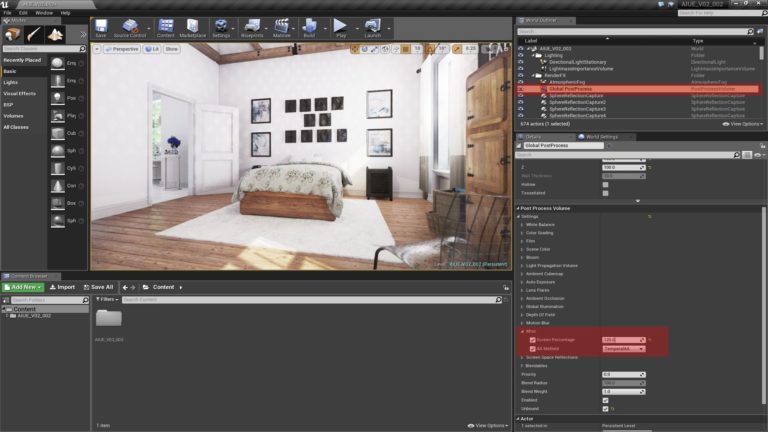Click the Add New button
The width and height of the screenshot is (768, 432).
pos(23,288)
